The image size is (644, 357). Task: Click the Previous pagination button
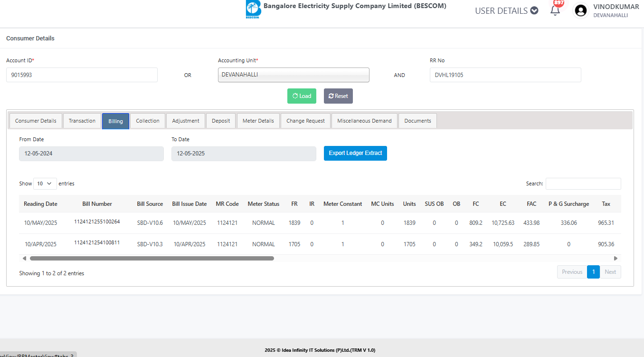point(572,272)
